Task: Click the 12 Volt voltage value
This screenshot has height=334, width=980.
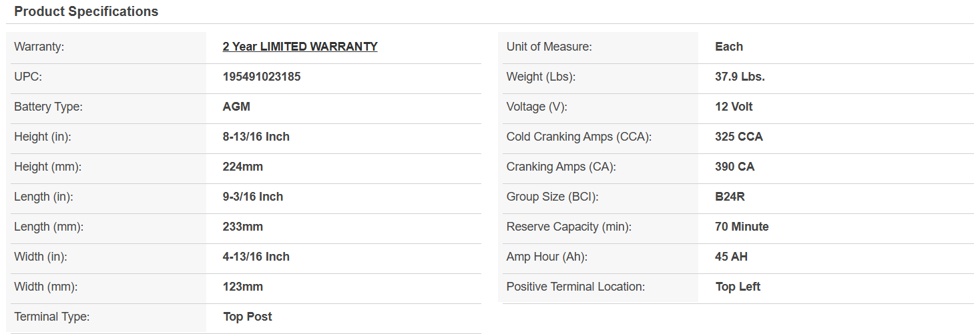Action: point(734,107)
